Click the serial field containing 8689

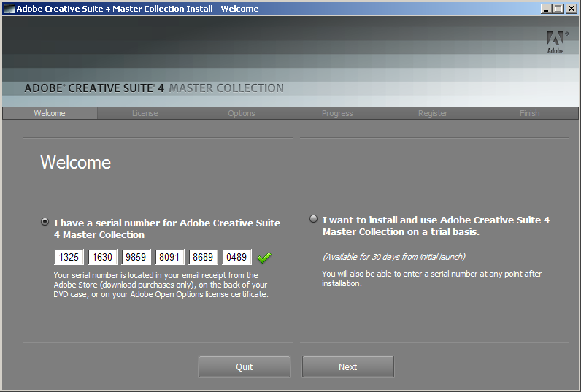click(203, 257)
